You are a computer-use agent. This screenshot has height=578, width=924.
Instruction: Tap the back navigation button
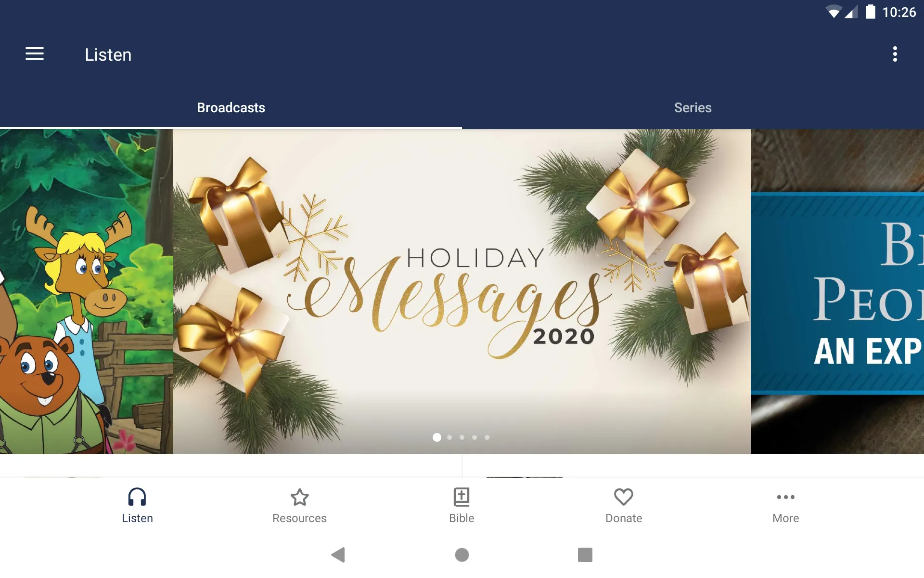(x=339, y=555)
